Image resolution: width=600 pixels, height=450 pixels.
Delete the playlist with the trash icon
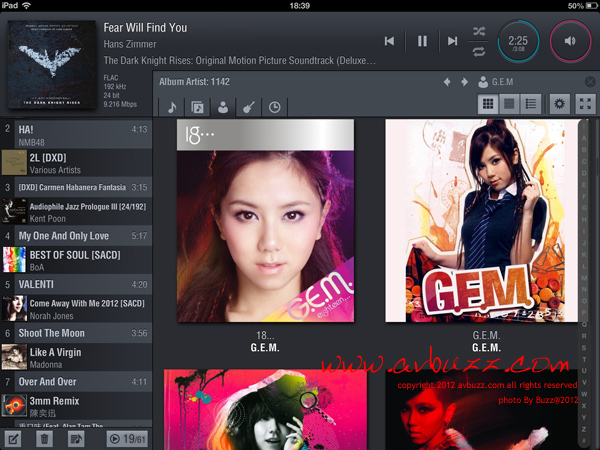[44, 438]
